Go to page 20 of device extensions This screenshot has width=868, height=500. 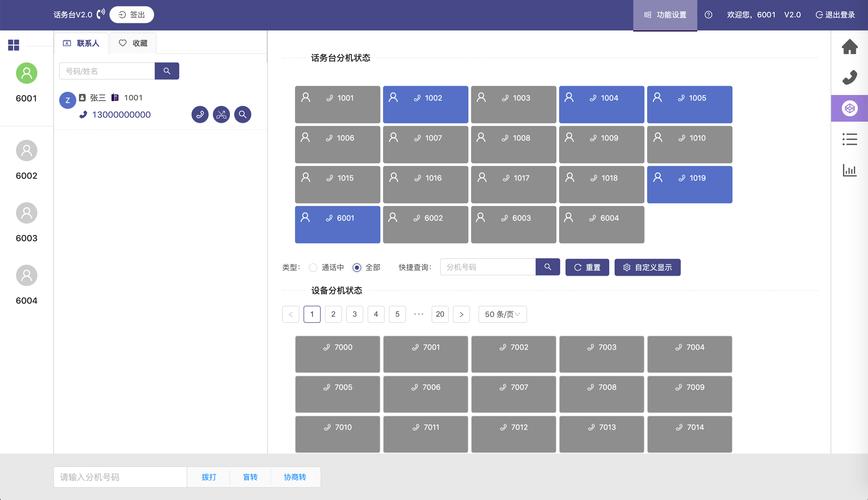pos(440,315)
